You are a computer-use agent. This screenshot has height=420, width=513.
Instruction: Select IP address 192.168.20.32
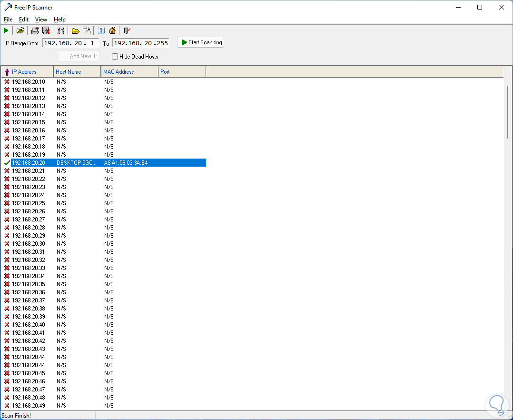pyautogui.click(x=28, y=260)
